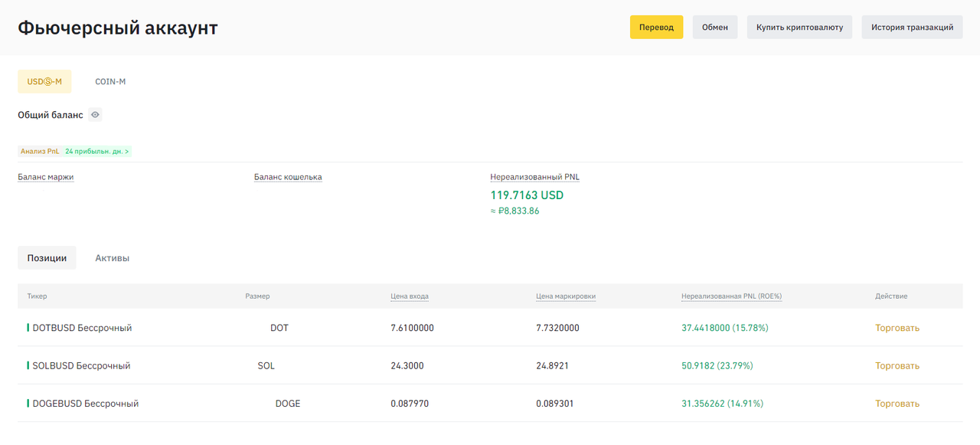The image size is (980, 445).
Task: Open the Обмен button
Action: pos(715,27)
